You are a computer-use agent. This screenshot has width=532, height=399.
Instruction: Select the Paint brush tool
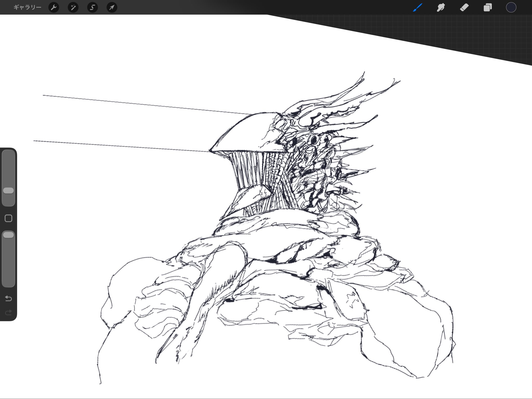417,8
